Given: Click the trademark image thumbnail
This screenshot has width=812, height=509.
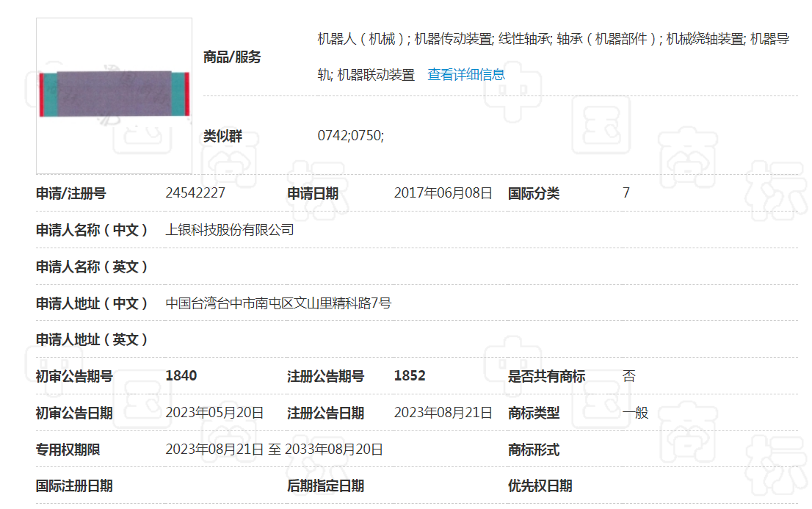Looking at the screenshot, I should [x=114, y=96].
